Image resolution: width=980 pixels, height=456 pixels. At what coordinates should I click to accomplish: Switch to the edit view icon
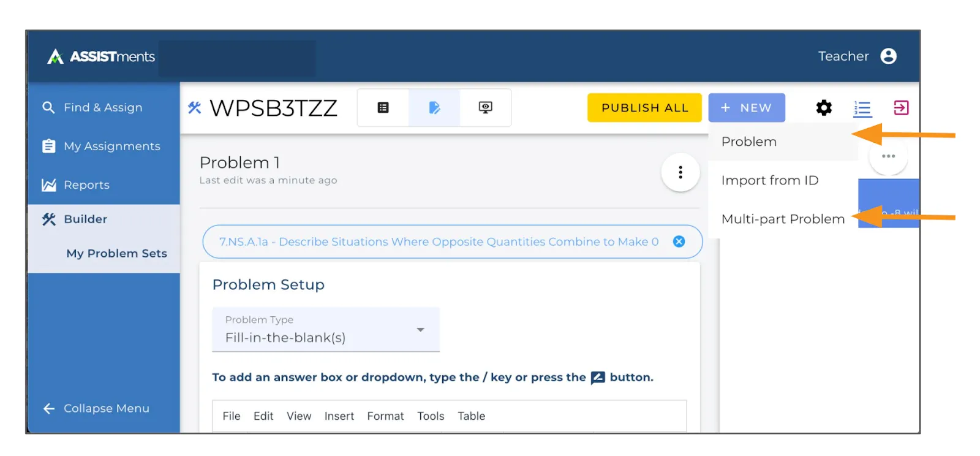434,108
